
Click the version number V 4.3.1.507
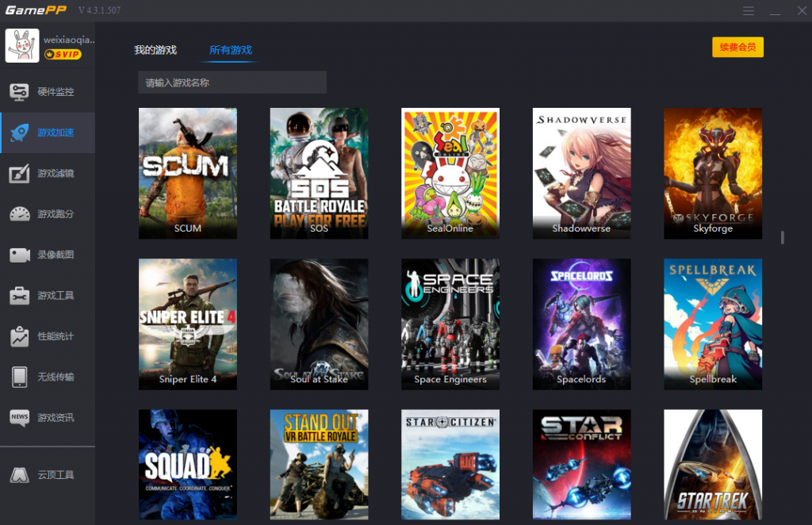tap(99, 10)
